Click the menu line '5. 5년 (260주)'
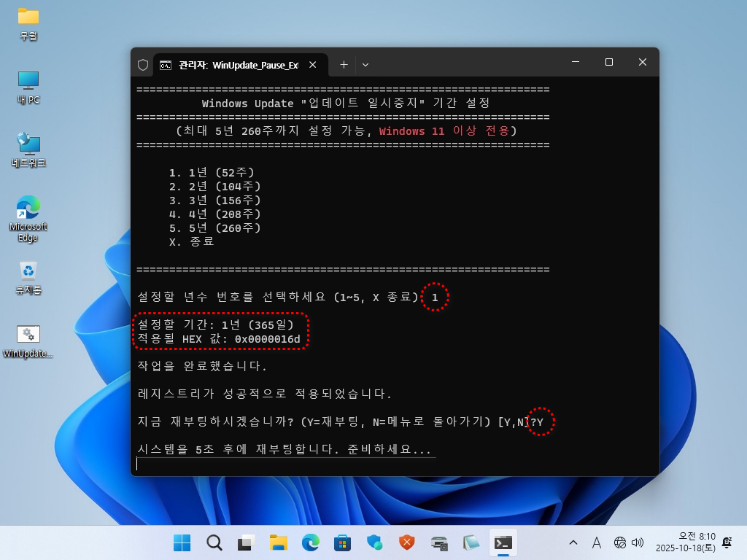This screenshot has height=560, width=747. point(215,227)
